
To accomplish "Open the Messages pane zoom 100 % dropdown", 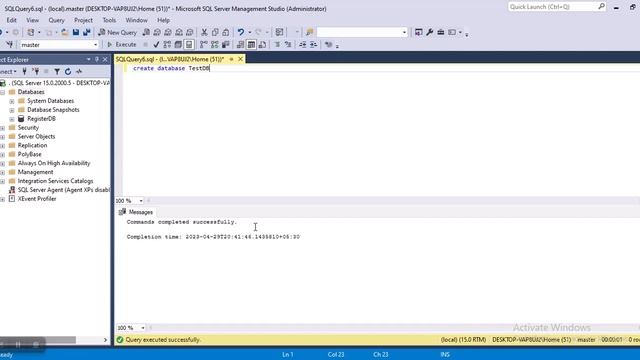I will point(142,328).
